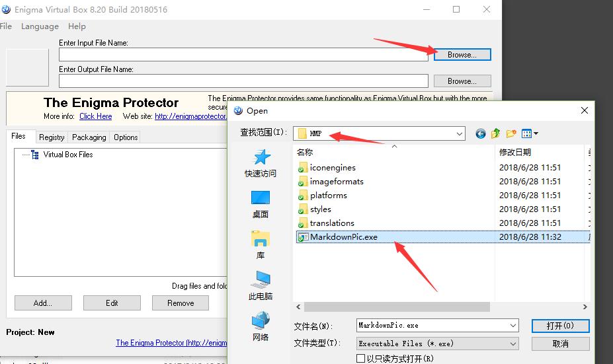Open the view menu icon in Open dialog
The height and width of the screenshot is (364, 613).
526,133
